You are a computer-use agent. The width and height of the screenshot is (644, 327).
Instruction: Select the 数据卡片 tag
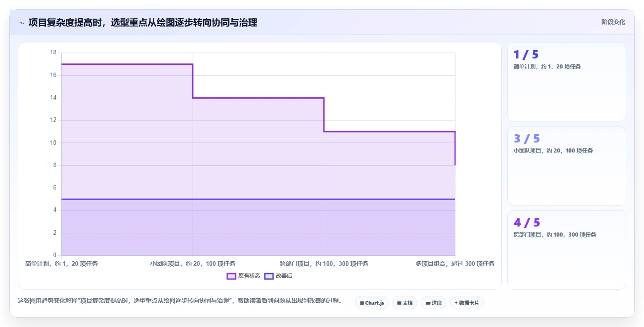click(467, 303)
